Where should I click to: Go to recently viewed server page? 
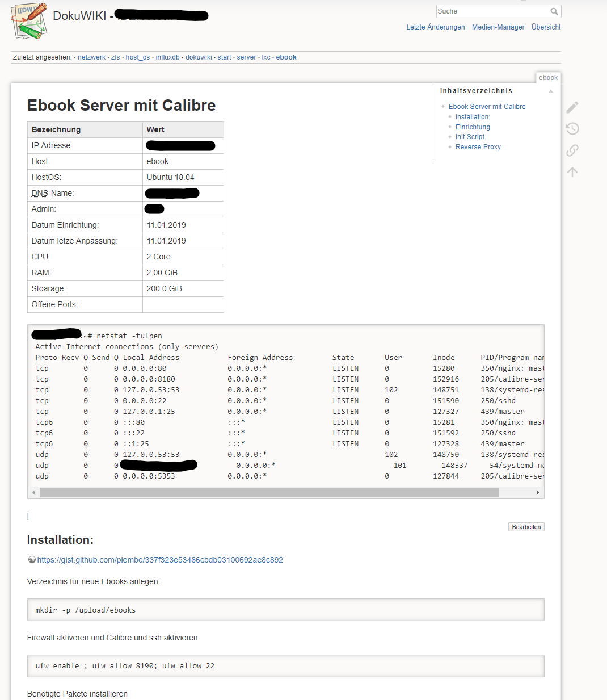tap(246, 57)
